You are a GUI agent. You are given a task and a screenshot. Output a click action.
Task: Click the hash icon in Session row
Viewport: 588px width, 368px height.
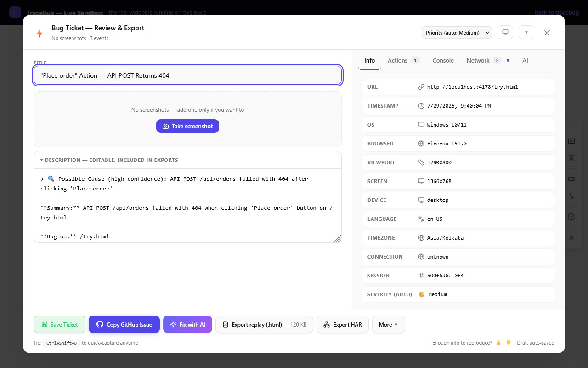[x=421, y=276]
